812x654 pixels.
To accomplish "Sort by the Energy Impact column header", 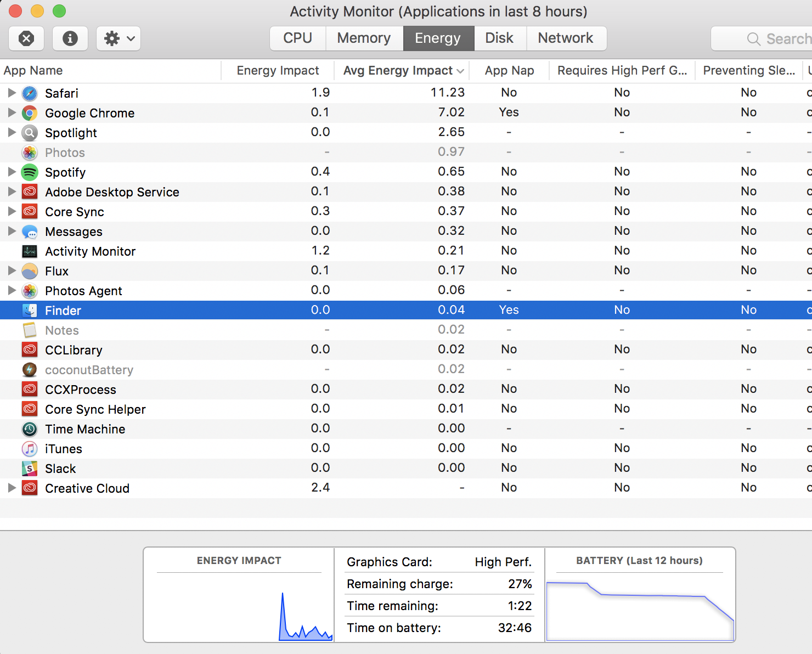I will [278, 71].
